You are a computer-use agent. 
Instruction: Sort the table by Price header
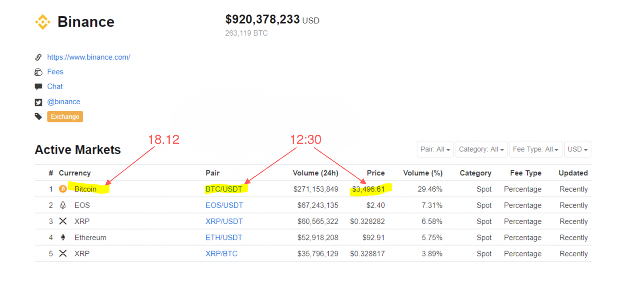(375, 173)
